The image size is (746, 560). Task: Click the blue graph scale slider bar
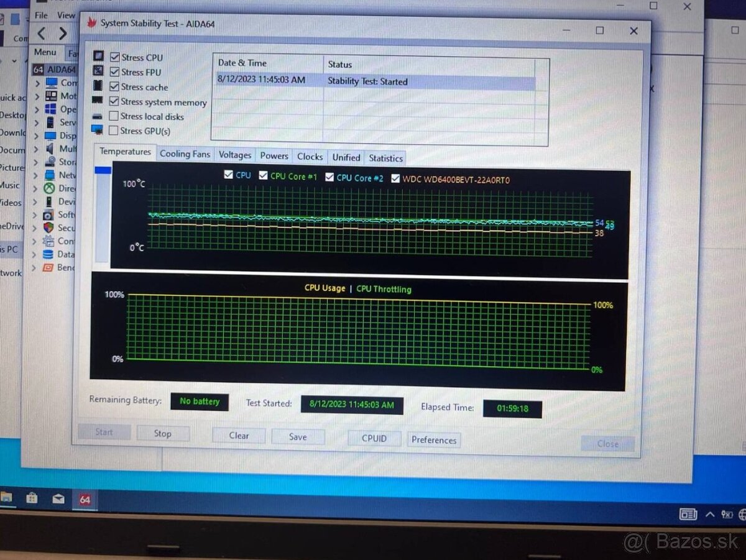click(x=103, y=170)
